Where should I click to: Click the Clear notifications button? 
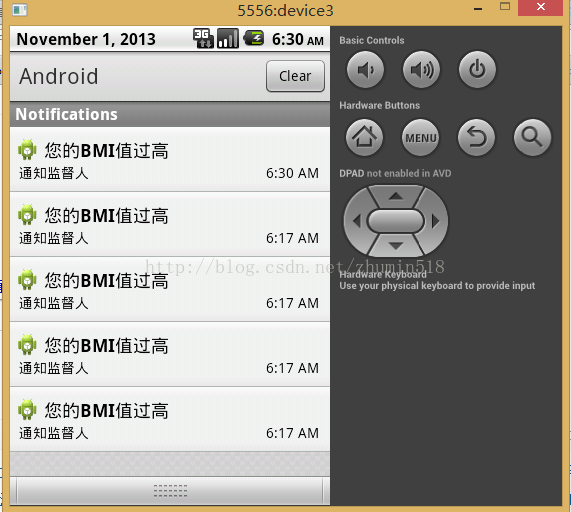(295, 76)
